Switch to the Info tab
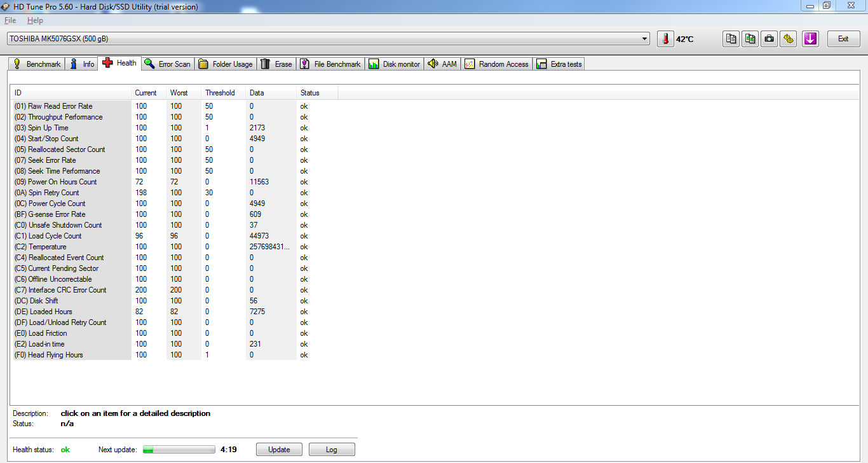 (81, 64)
